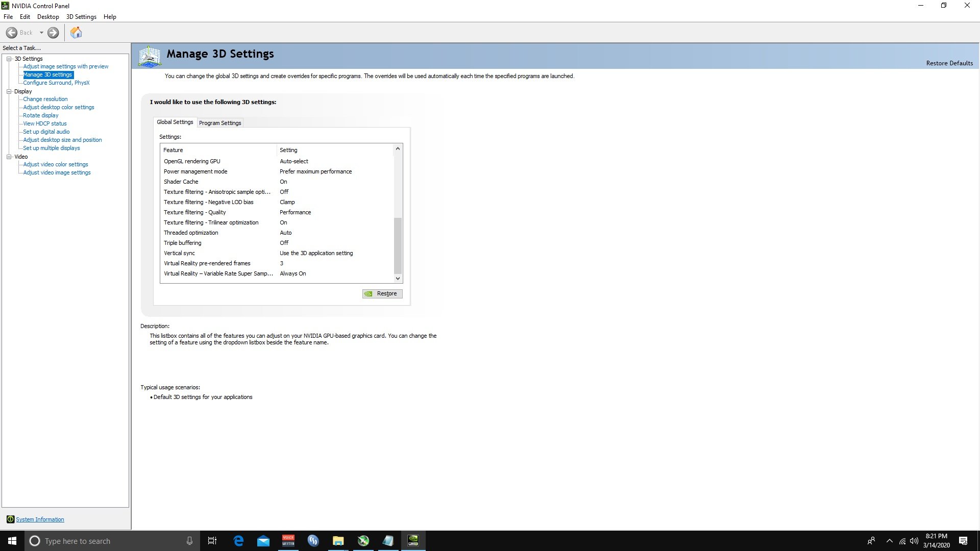This screenshot has height=551, width=980.
Task: Collapse the Video tree node
Action: (9, 157)
